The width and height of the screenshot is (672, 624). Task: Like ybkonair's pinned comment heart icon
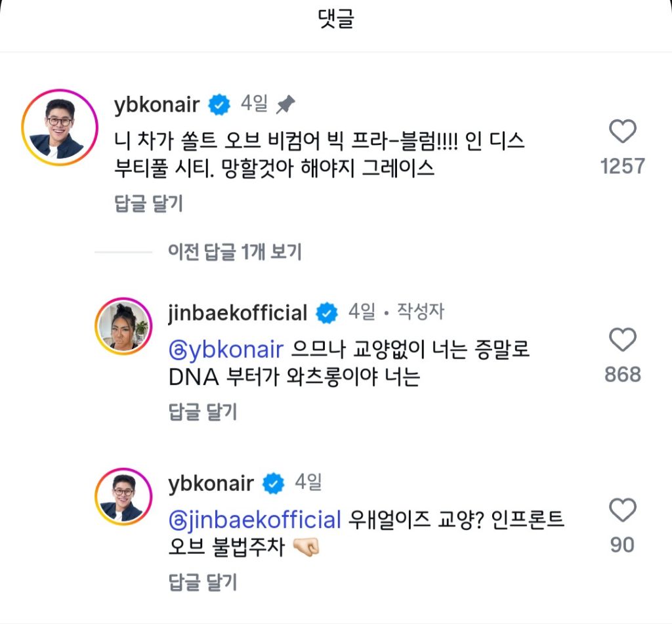(x=624, y=131)
